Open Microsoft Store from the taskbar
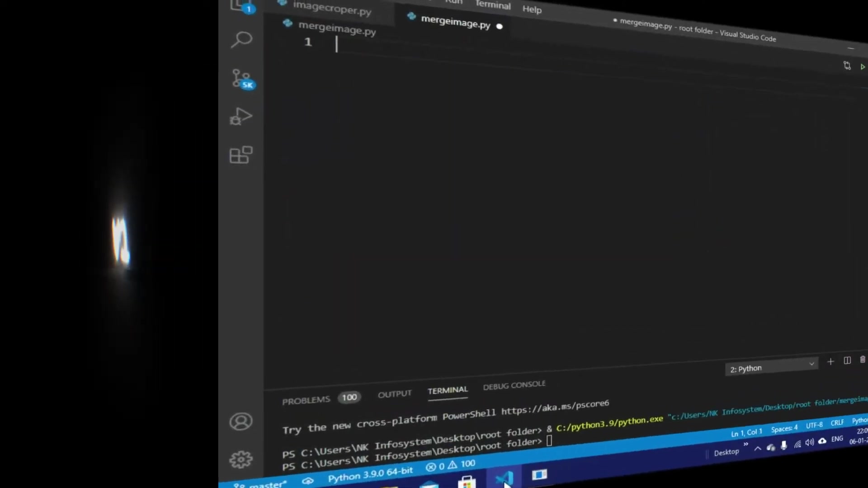The height and width of the screenshot is (488, 868). pyautogui.click(x=467, y=482)
